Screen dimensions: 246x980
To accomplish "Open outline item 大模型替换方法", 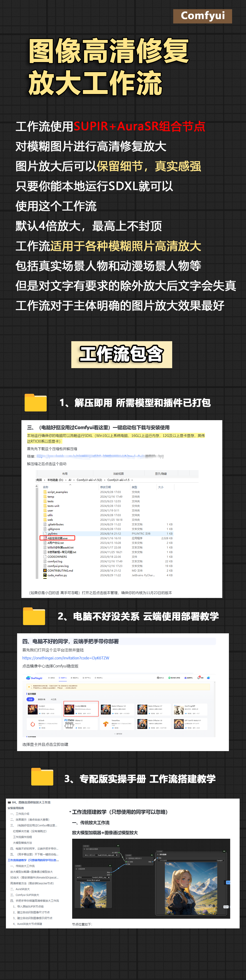I will [22, 843].
